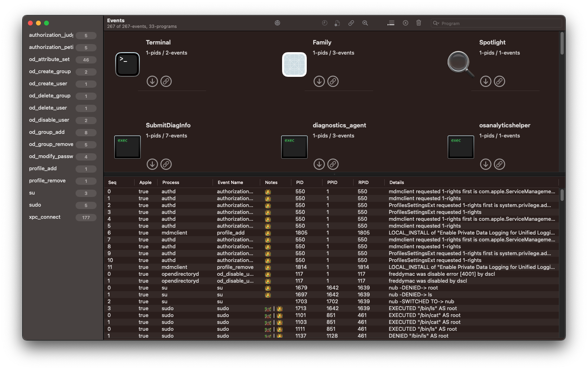This screenshot has width=588, height=370.
Task: Click the globe icon in the toolbar
Action: (x=277, y=23)
